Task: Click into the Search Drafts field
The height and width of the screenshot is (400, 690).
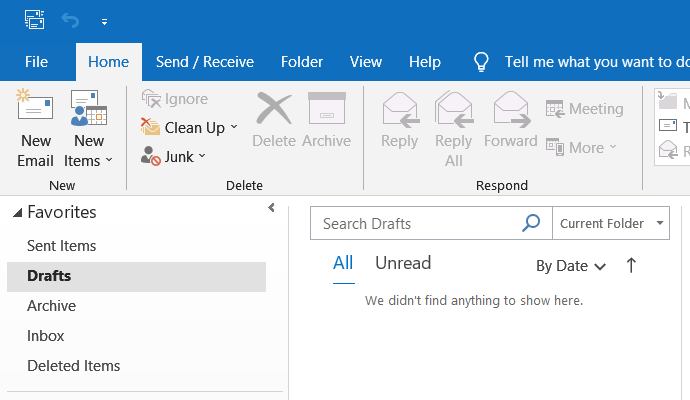Action: (415, 224)
